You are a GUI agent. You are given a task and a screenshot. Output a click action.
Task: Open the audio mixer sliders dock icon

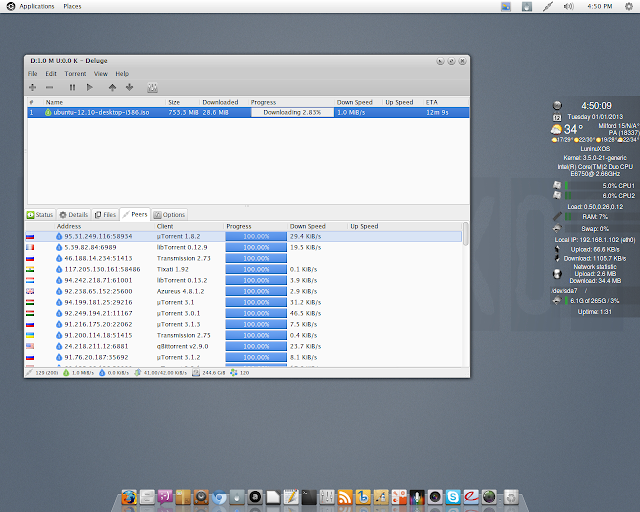(x=327, y=497)
